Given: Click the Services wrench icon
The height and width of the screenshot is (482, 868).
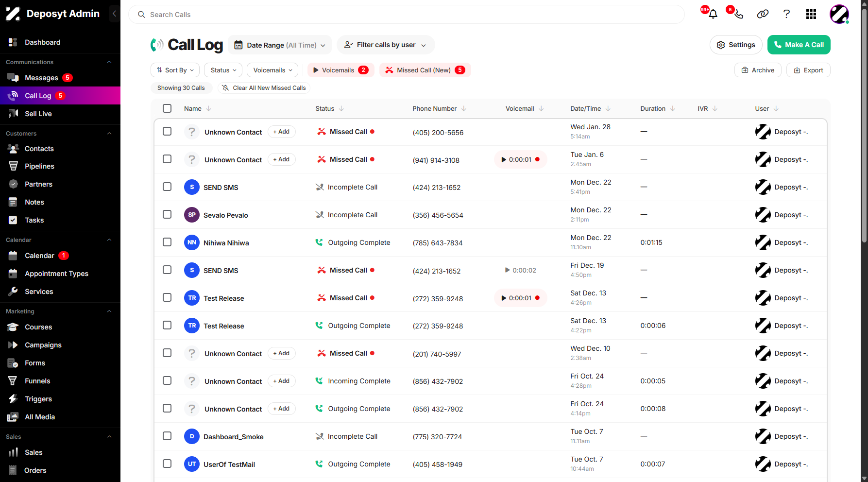Looking at the screenshot, I should pyautogui.click(x=13, y=292).
